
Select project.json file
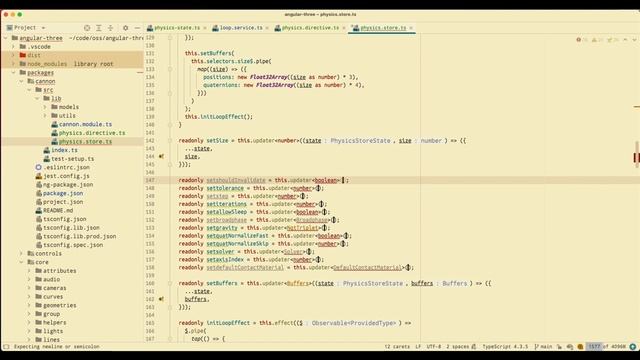pos(63,202)
